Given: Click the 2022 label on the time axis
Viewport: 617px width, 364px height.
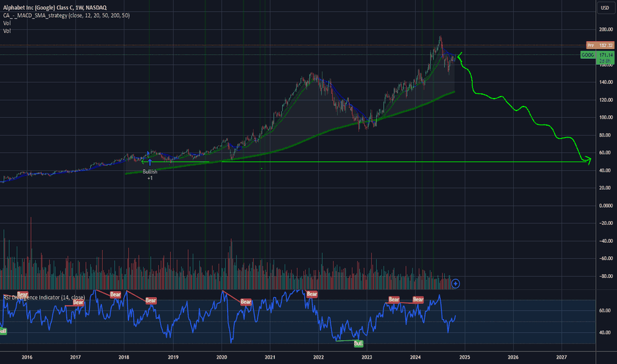Looking at the screenshot, I should point(318,357).
